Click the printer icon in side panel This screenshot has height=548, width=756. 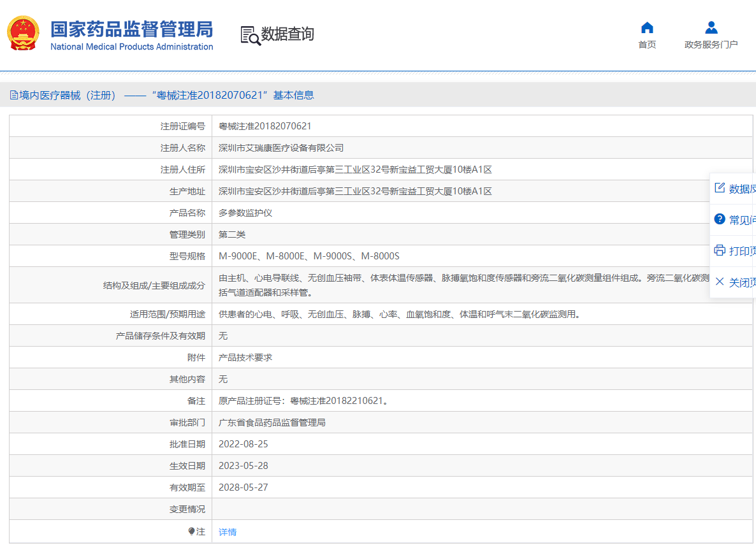[x=720, y=250]
